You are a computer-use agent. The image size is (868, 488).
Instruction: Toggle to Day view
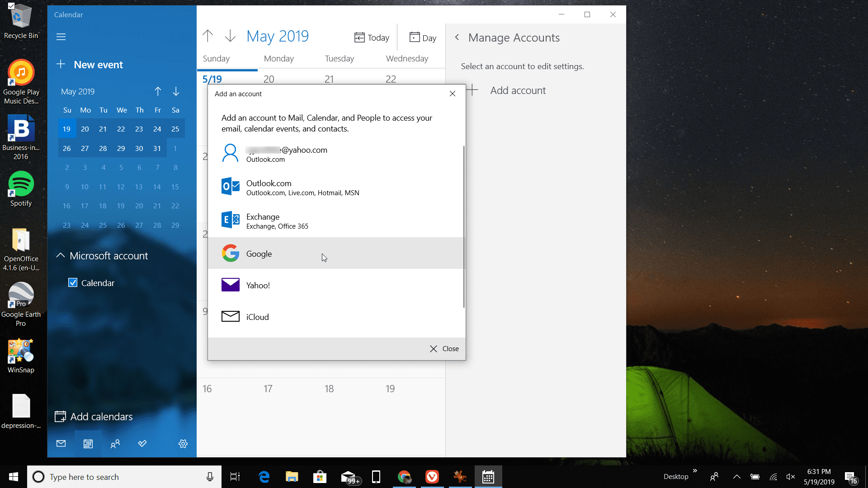423,37
